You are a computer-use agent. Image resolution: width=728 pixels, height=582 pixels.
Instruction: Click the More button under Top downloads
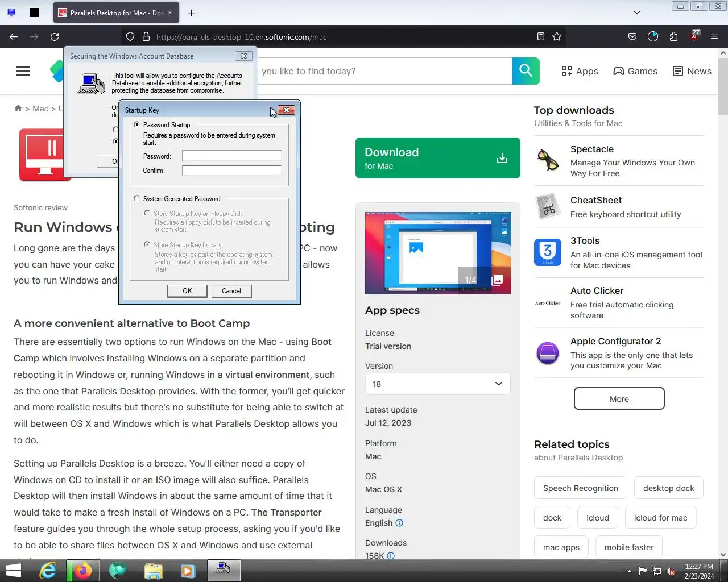619,398
